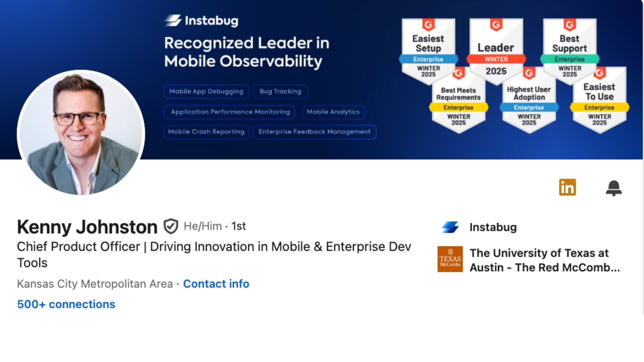Open the Instabug company link

(493, 227)
